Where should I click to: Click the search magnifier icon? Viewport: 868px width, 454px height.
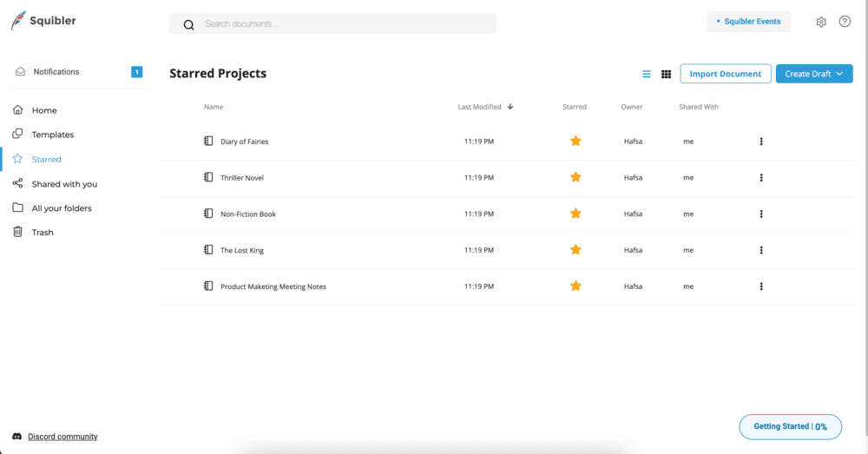(188, 25)
